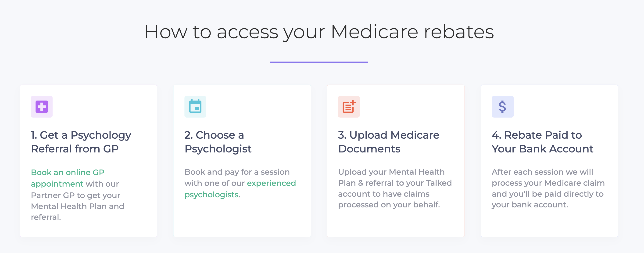The image size is (644, 253).
Task: Select the '1. Get a Psychology Referral from GP' title
Action: tap(81, 142)
